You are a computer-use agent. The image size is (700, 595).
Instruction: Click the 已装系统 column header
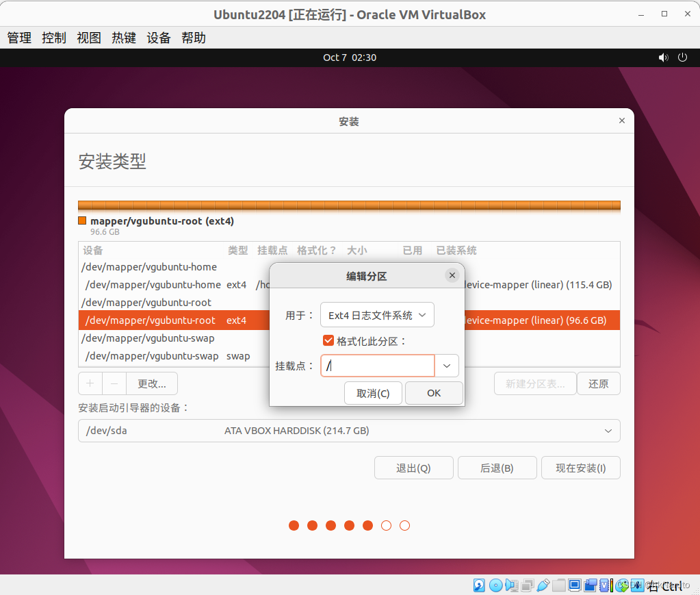click(456, 251)
